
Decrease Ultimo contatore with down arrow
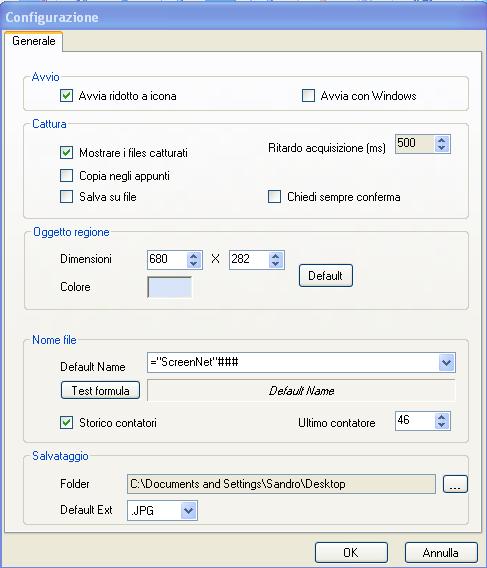(441, 425)
